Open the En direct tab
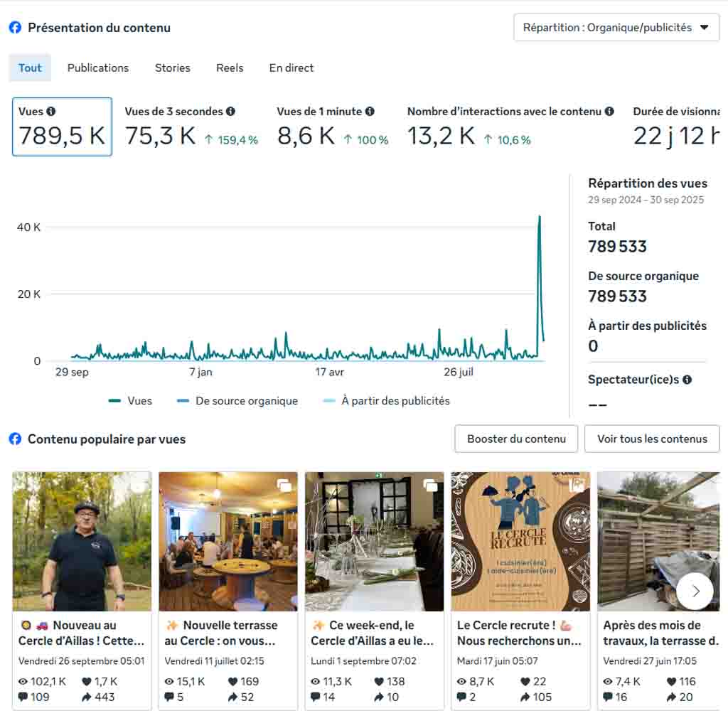The width and height of the screenshot is (728, 728). (x=291, y=68)
